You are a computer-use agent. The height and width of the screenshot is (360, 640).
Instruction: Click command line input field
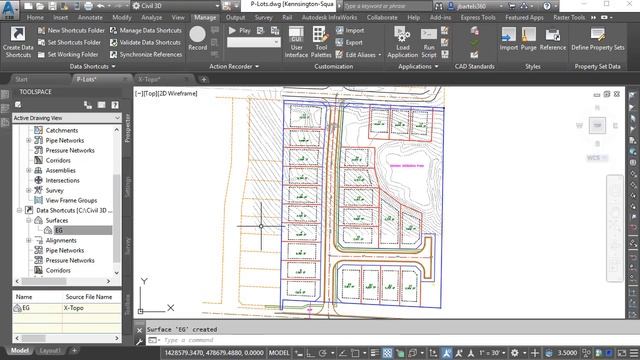pos(392,340)
